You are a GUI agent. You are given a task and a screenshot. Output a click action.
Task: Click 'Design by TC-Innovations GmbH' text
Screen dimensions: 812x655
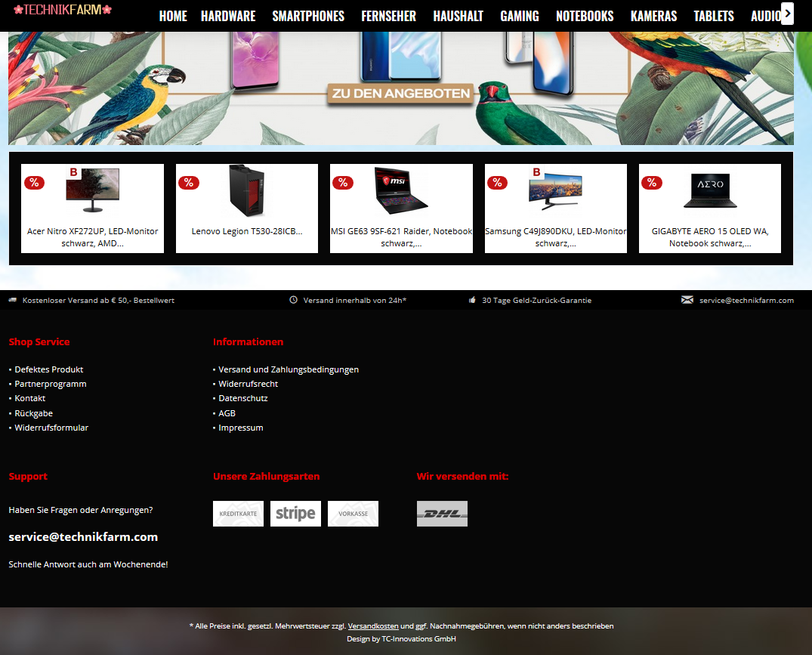pos(401,639)
